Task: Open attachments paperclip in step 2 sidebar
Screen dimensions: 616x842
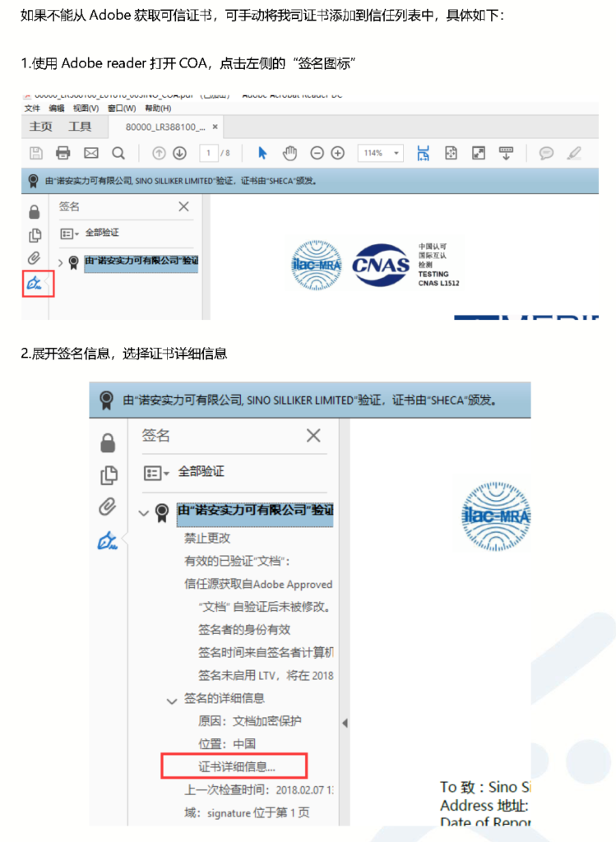Action: [x=108, y=507]
